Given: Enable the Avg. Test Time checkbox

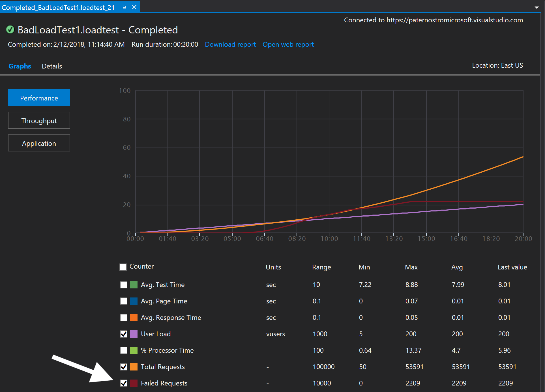Looking at the screenshot, I should click(124, 285).
